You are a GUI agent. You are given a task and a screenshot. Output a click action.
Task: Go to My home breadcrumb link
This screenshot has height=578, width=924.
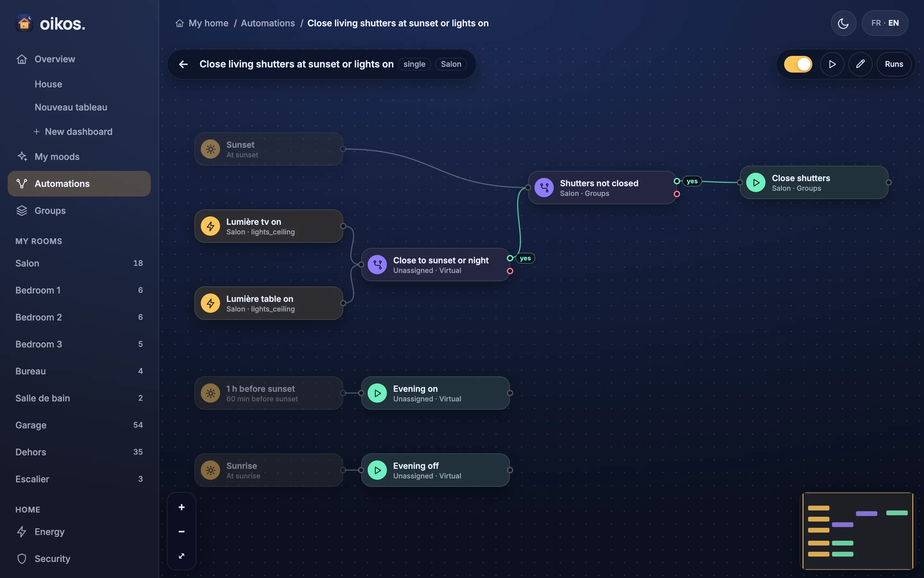(x=209, y=23)
